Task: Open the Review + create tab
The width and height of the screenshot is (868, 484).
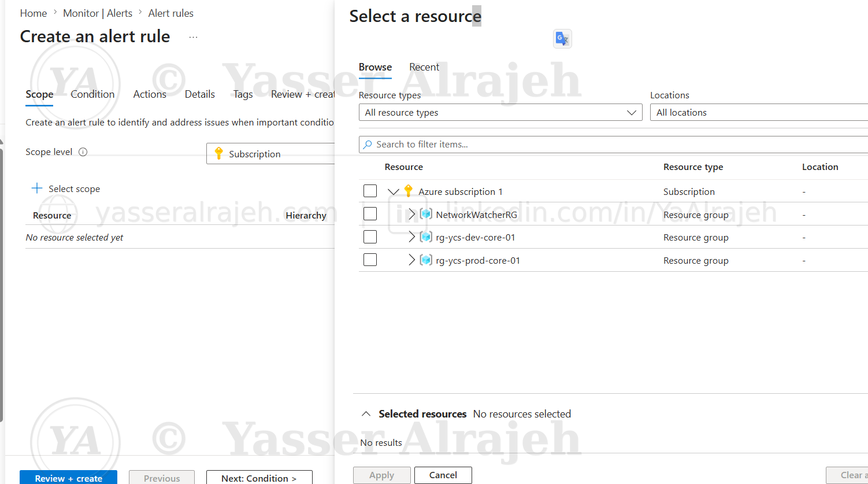Action: [x=303, y=94]
